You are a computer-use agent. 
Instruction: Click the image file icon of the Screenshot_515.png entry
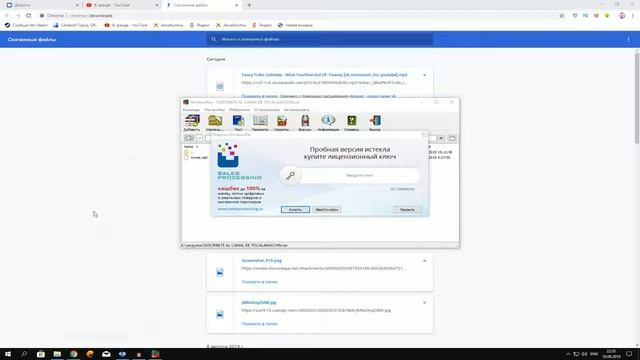click(220, 272)
